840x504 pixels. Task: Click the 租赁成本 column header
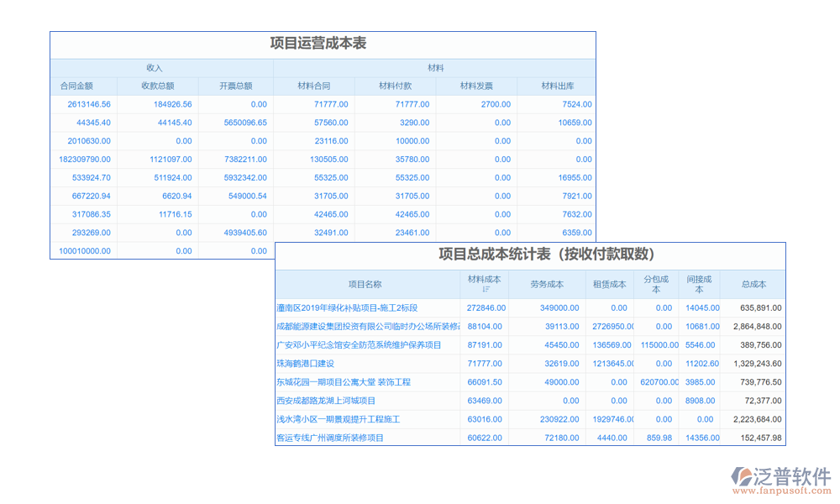click(x=610, y=284)
